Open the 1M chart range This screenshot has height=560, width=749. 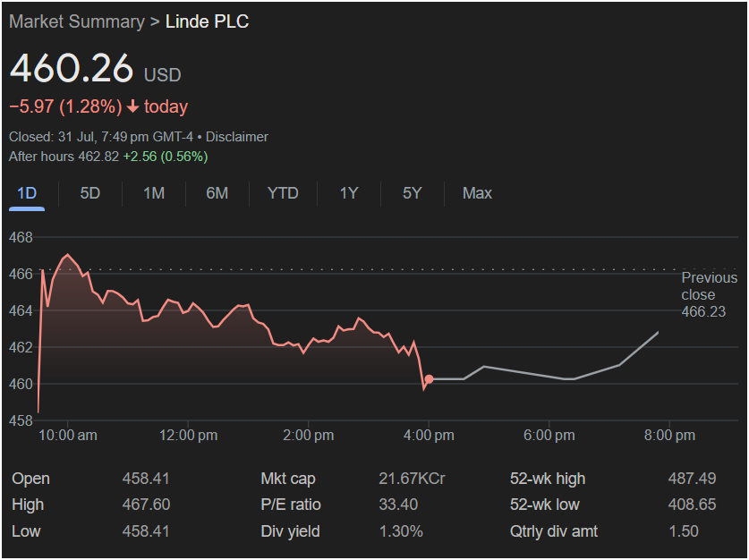[154, 193]
